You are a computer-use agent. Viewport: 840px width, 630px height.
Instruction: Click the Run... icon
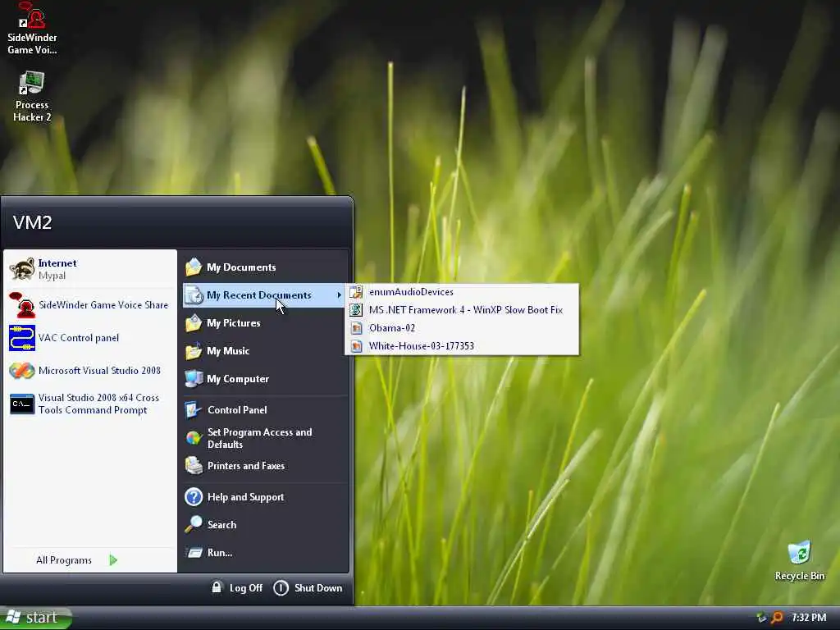tap(194, 552)
